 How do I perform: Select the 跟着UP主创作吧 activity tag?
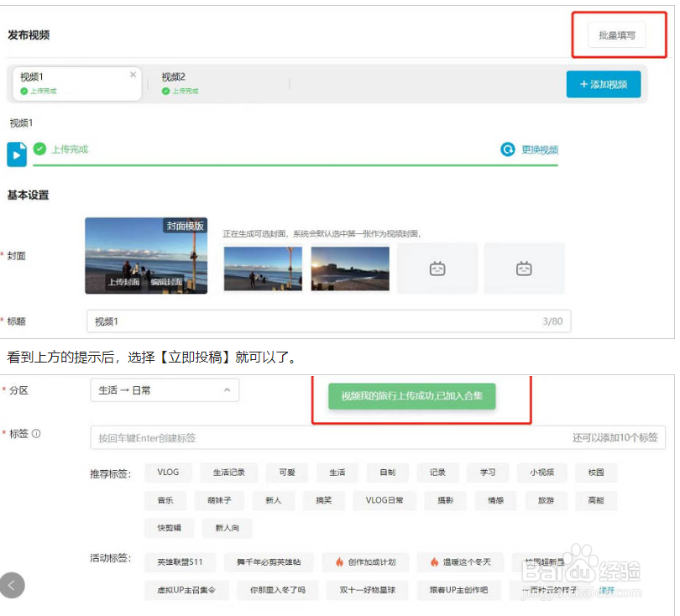click(458, 590)
